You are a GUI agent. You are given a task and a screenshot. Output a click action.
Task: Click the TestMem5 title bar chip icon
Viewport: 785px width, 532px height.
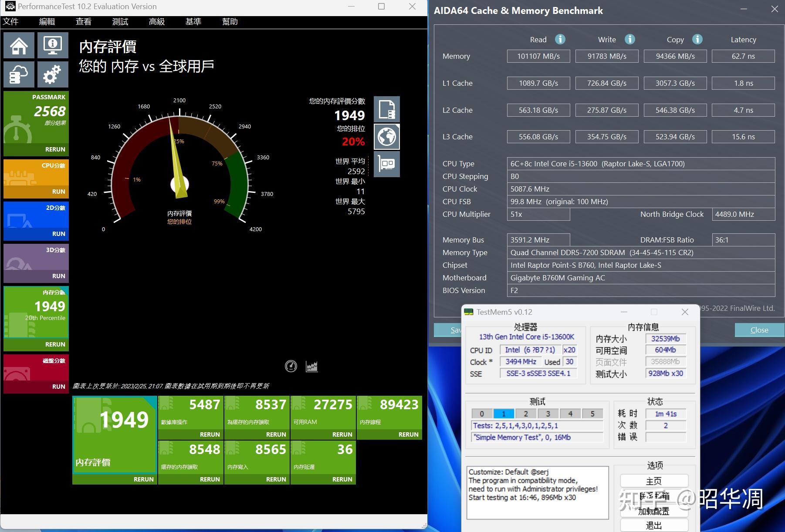469,312
